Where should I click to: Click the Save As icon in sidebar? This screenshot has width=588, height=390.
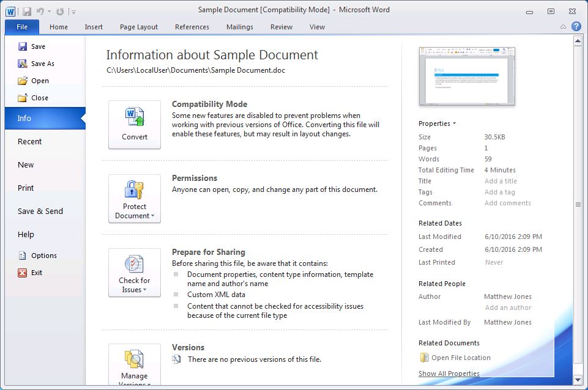(23, 64)
